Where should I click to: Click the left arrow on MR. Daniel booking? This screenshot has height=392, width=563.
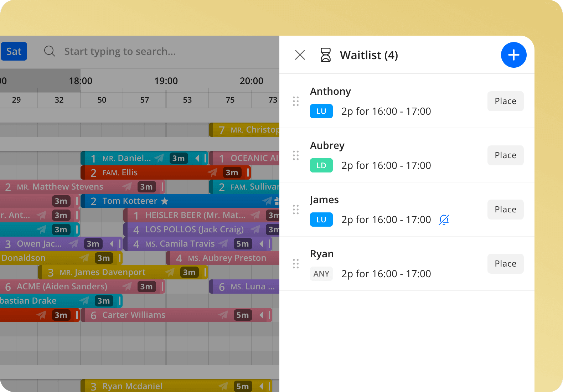197,158
